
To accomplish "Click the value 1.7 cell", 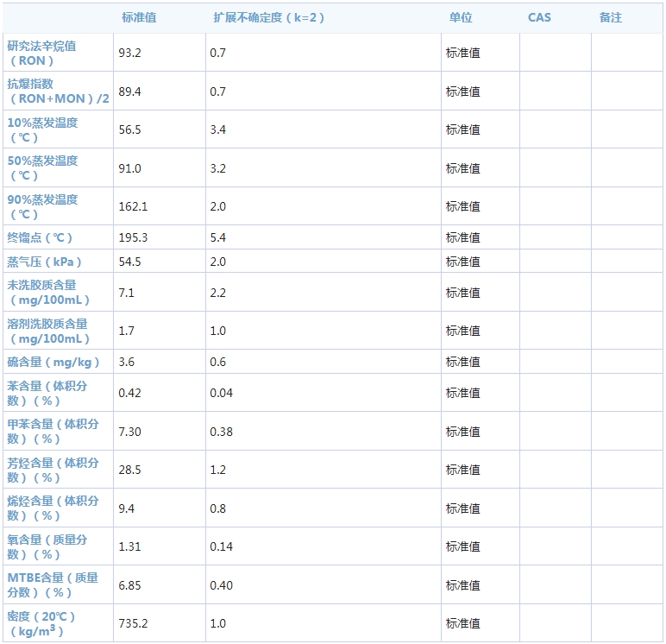I will [x=126, y=331].
